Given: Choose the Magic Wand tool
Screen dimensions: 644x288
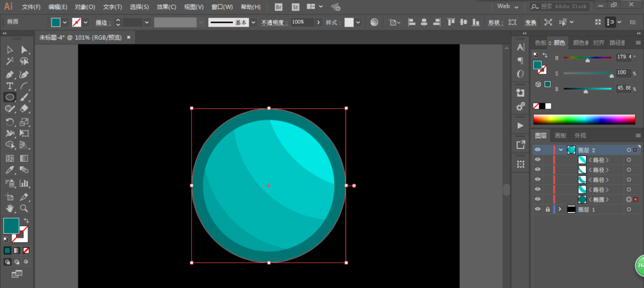Looking at the screenshot, I should pyautogui.click(x=10, y=62).
